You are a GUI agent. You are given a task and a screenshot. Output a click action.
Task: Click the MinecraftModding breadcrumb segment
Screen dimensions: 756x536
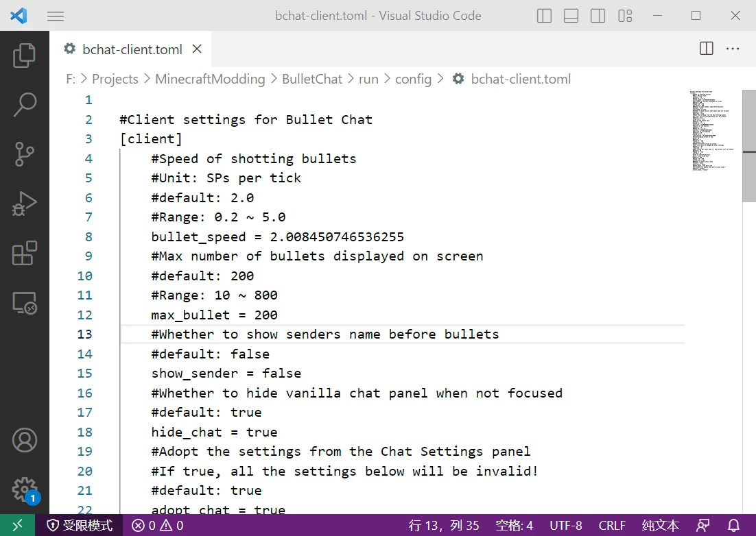[210, 79]
